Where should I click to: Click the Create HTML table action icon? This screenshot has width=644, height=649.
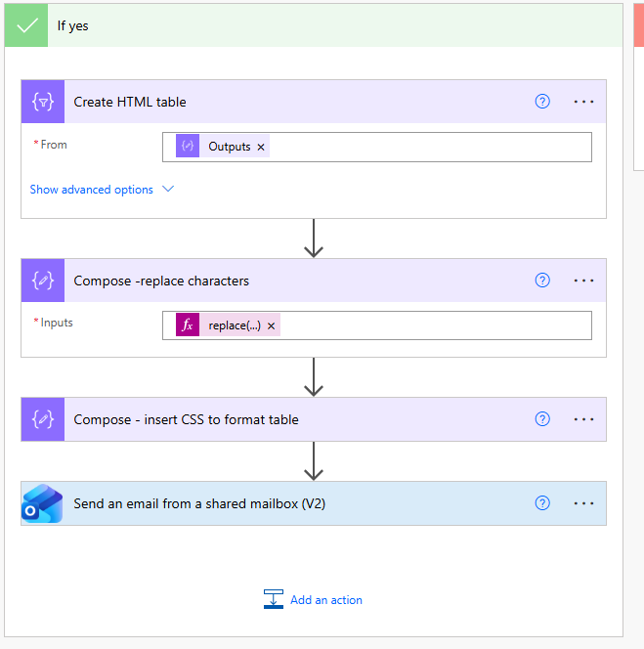[43, 102]
